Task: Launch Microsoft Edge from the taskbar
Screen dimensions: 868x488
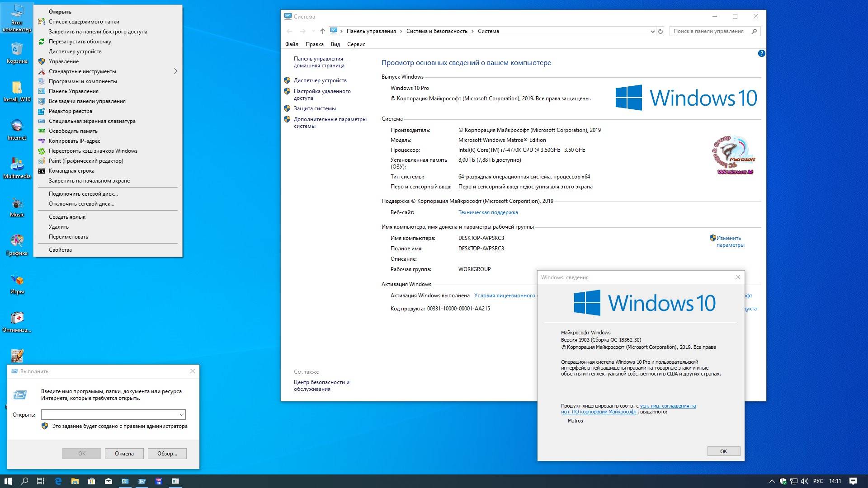Action: pos(58,481)
